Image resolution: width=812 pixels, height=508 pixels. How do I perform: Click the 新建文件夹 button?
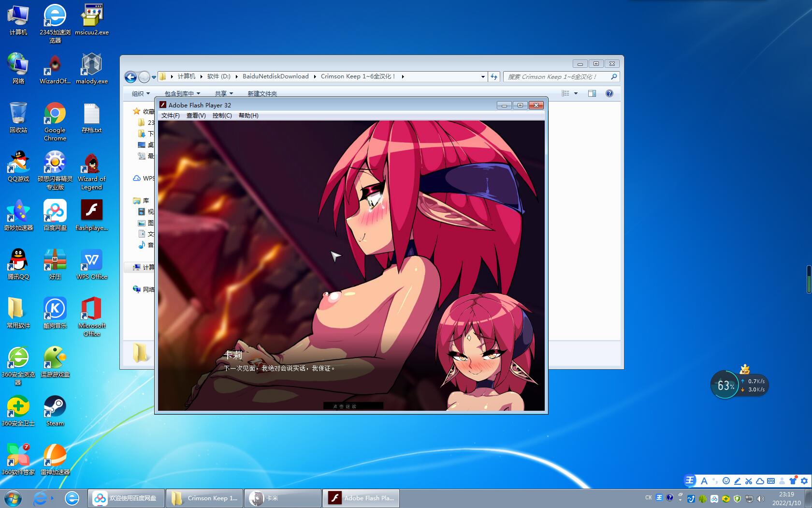[x=262, y=93]
